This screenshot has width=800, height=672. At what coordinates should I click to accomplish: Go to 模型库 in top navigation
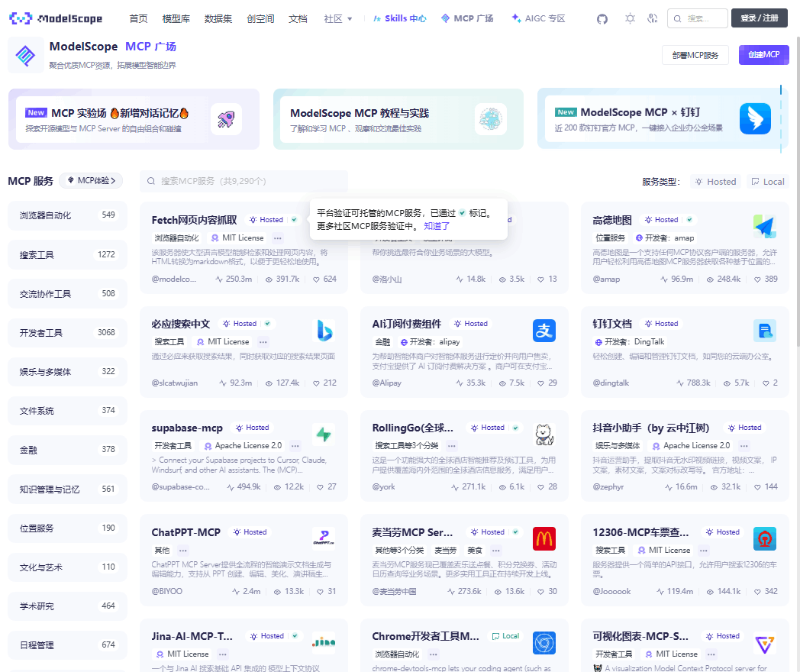point(176,18)
